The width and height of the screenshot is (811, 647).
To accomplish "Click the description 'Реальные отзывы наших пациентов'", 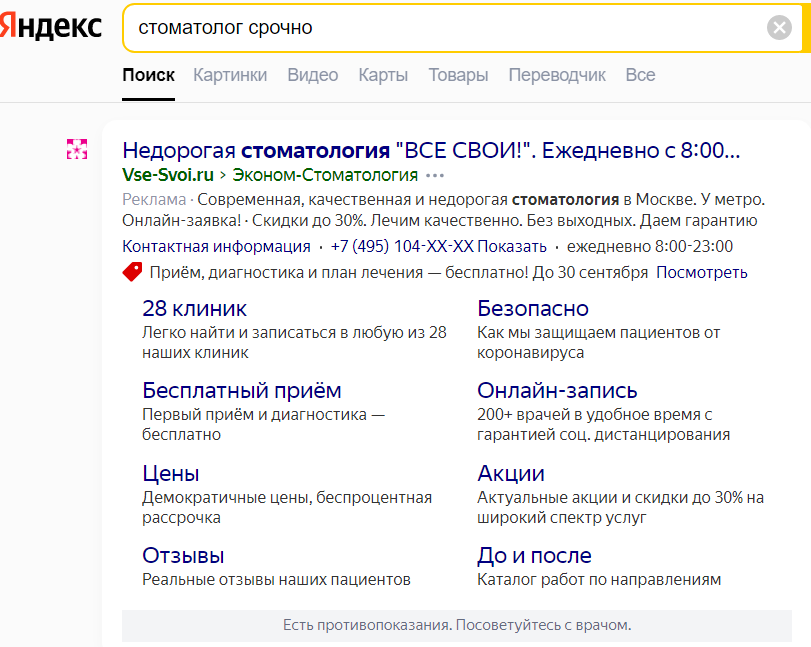I will [x=276, y=580].
